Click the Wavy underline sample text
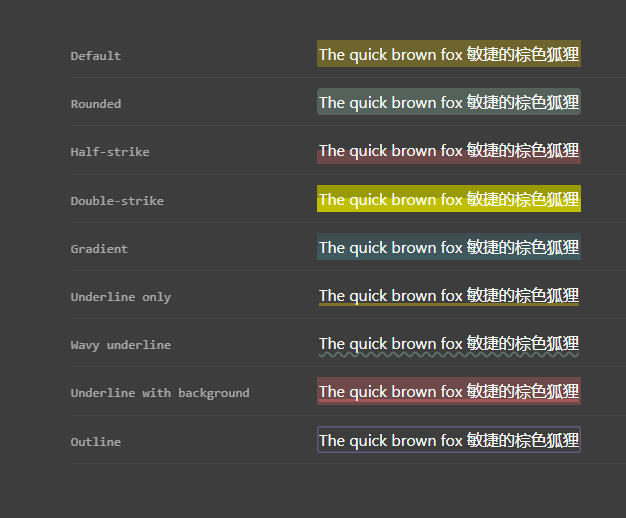Viewport: 626px width, 518px height. click(449, 345)
